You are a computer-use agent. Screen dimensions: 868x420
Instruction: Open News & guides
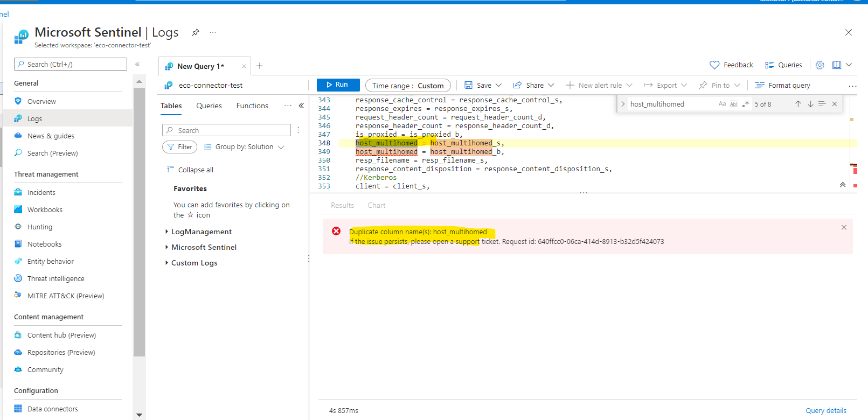point(51,136)
